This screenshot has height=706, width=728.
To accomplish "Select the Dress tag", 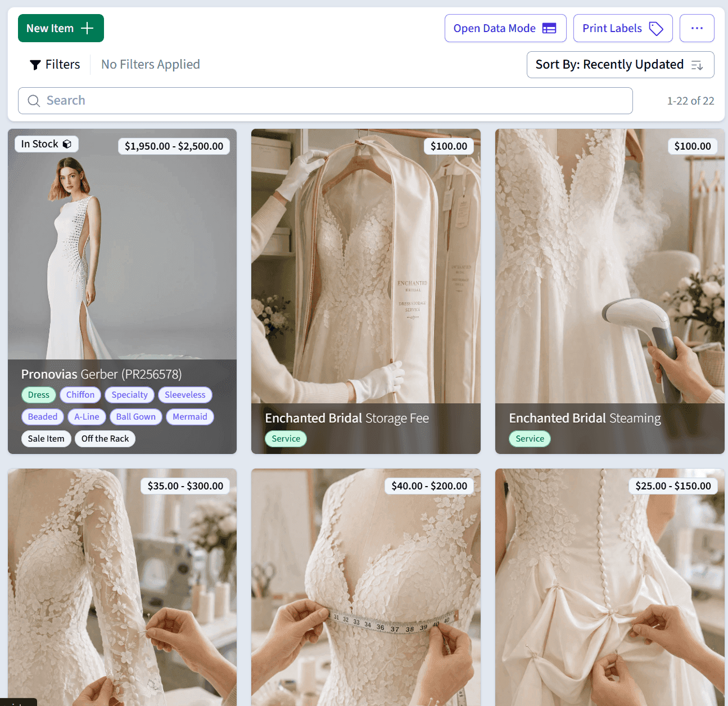I will [x=39, y=395].
